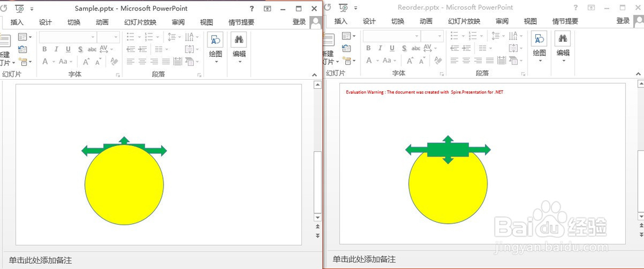Click Start Slideshow quick-access icon in Sample.pptx

click(x=19, y=8)
